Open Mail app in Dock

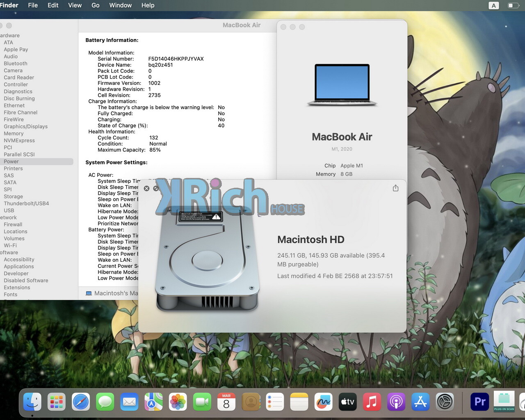point(129,402)
